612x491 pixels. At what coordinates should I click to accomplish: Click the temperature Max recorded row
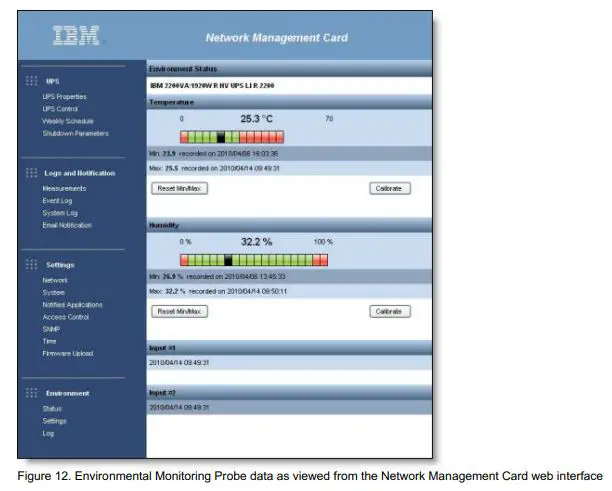point(289,168)
